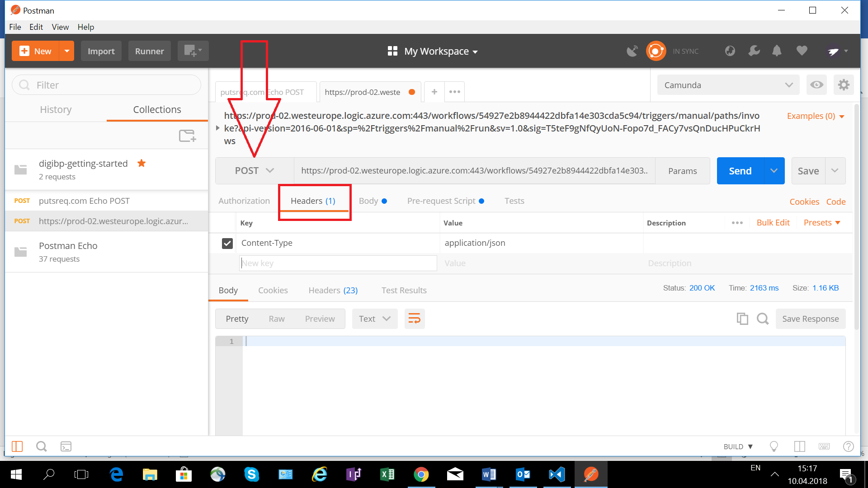Open the Text response format dropdown
Image resolution: width=868 pixels, height=488 pixels.
(x=374, y=319)
